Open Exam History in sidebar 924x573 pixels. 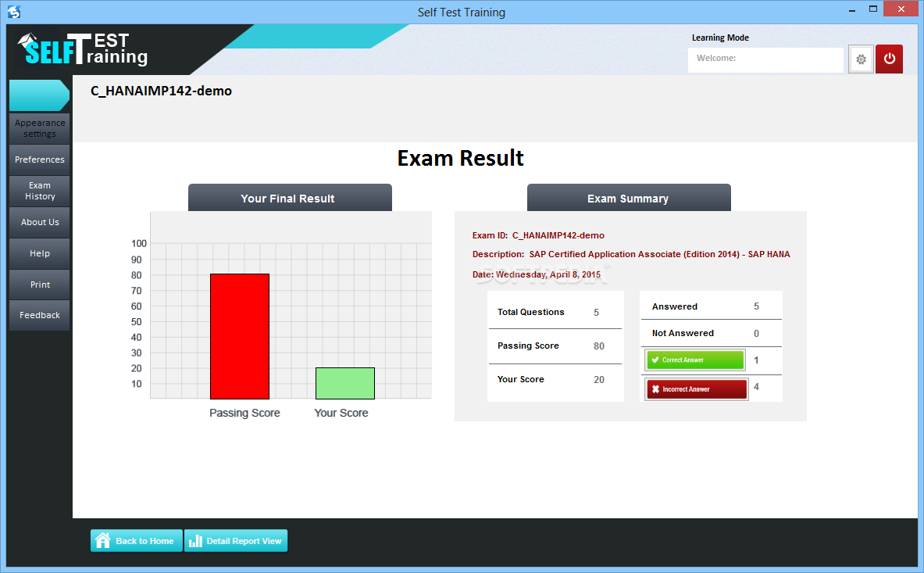click(x=40, y=191)
